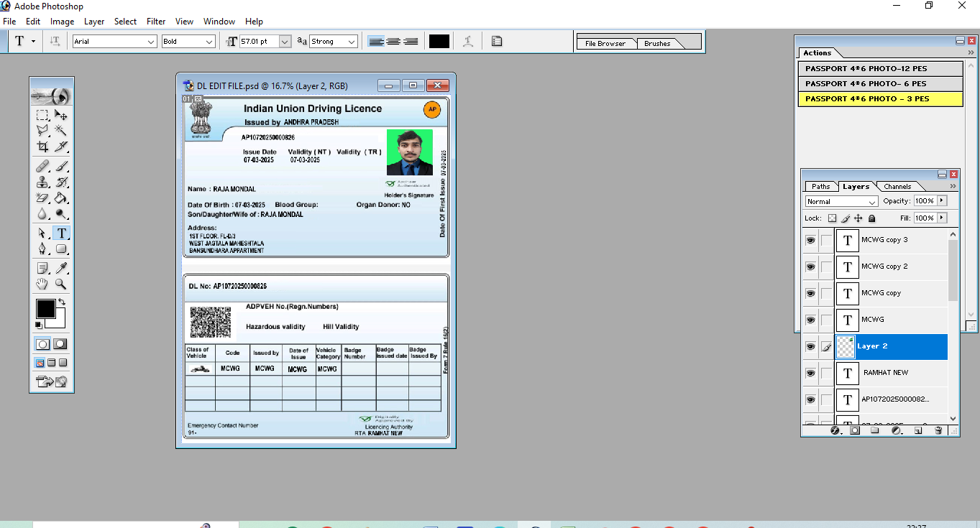The image size is (980, 528).
Task: Select the Notes tool
Action: (42, 268)
